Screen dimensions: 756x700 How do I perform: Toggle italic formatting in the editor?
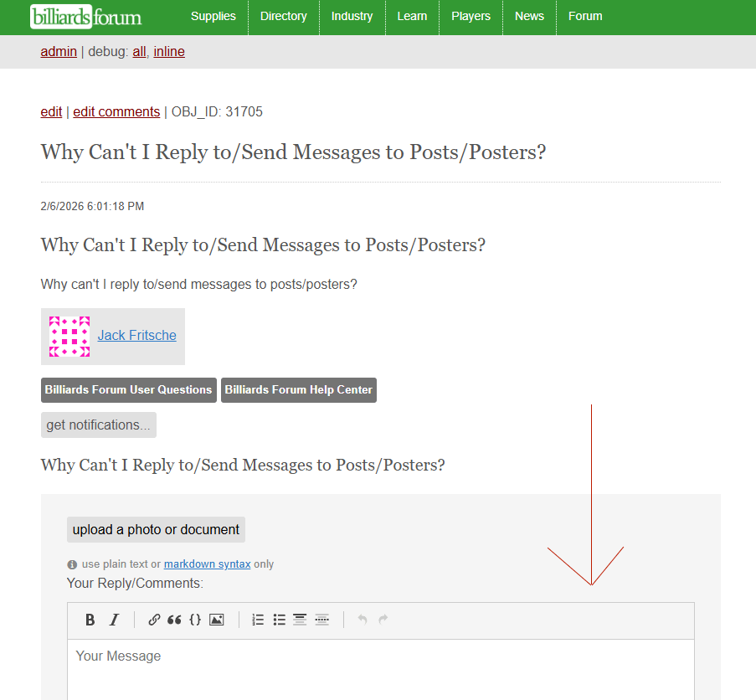[x=114, y=619]
